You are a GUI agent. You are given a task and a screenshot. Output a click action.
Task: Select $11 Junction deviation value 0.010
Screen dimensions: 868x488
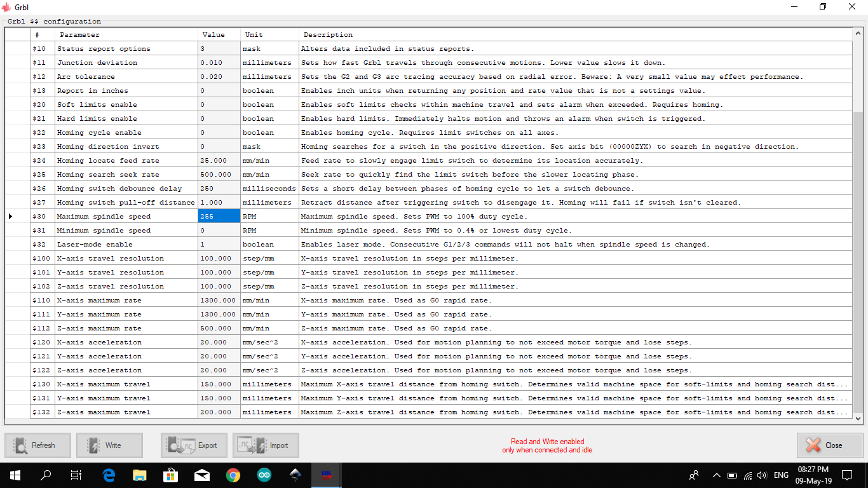(219, 63)
